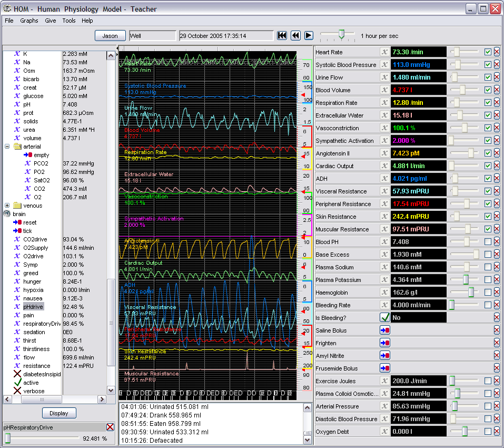Image resolution: width=504 pixels, height=448 pixels.
Task: Expand the venous folder in tree
Action: 7,206
